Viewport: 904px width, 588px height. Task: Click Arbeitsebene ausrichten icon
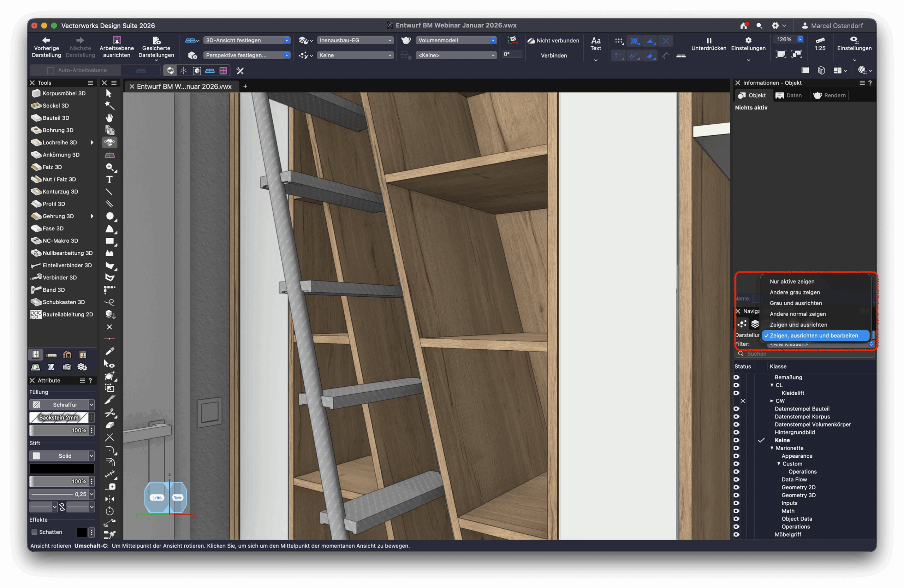click(117, 40)
